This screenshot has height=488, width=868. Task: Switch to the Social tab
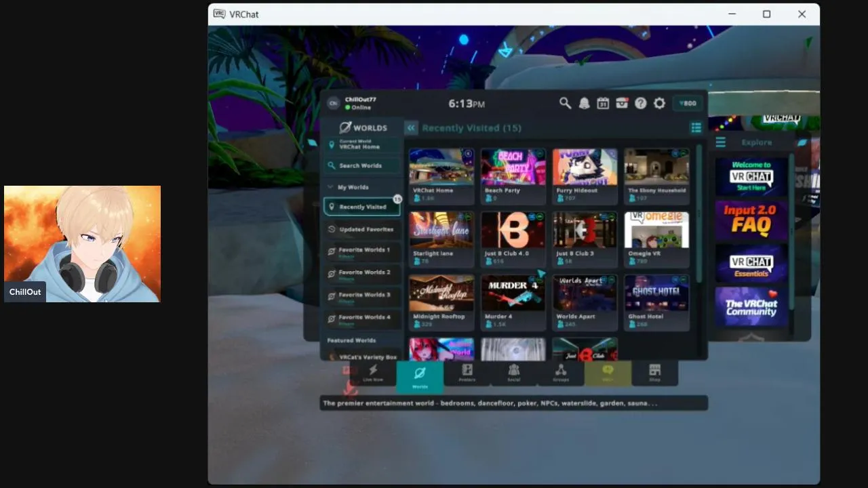pyautogui.click(x=513, y=373)
